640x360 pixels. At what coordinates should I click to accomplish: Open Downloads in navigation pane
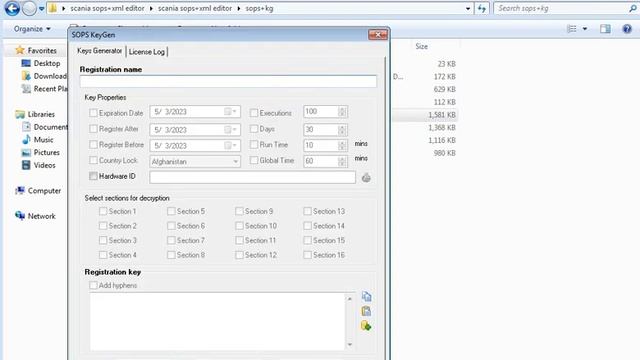[x=44, y=76]
